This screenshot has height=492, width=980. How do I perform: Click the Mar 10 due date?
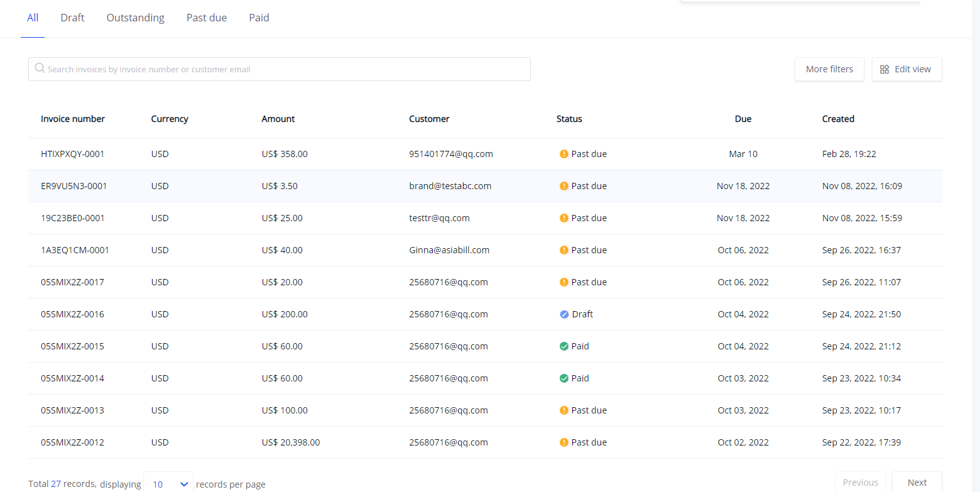743,154
